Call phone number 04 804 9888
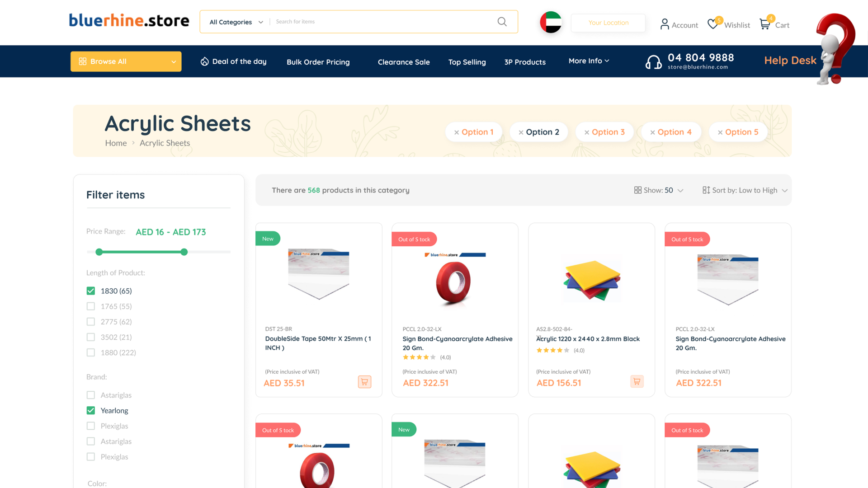This screenshot has height=488, width=868. [x=701, y=57]
